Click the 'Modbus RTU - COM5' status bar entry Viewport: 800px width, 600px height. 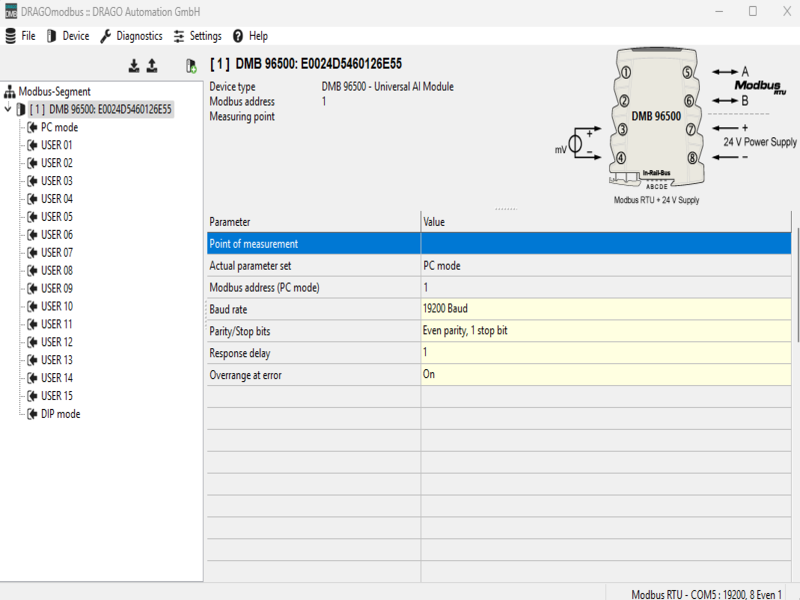707,594
